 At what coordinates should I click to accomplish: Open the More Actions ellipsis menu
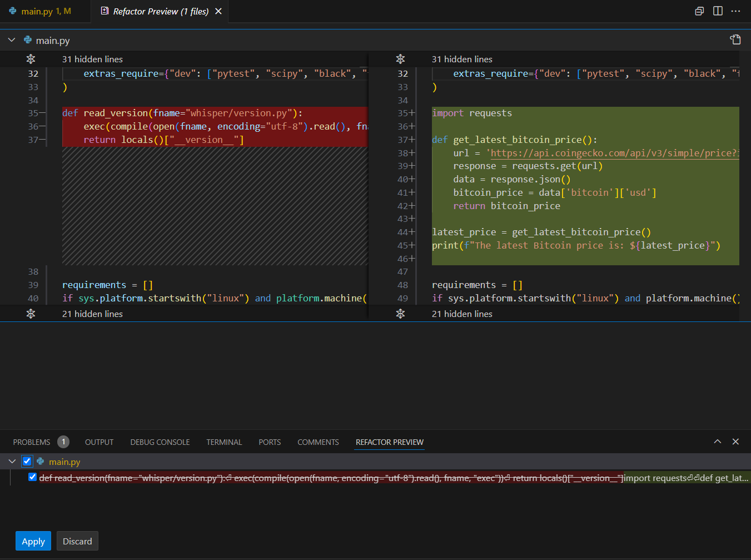736,11
